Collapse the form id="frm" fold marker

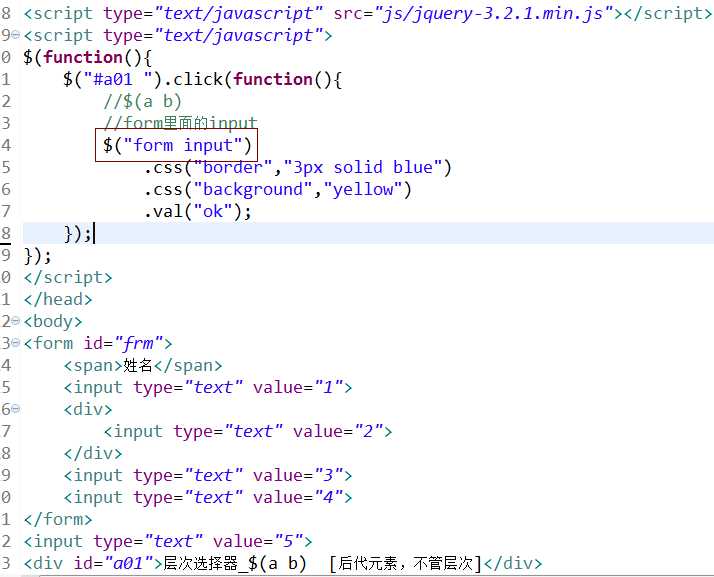(x=15, y=342)
